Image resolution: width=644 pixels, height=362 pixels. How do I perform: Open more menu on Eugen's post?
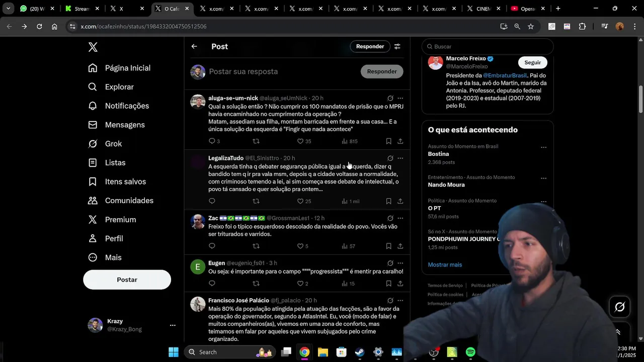(400, 263)
